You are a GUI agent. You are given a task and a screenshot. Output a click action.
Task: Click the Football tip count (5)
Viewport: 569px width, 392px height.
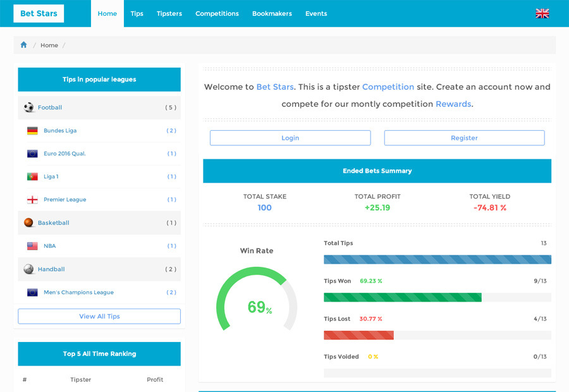pyautogui.click(x=171, y=107)
